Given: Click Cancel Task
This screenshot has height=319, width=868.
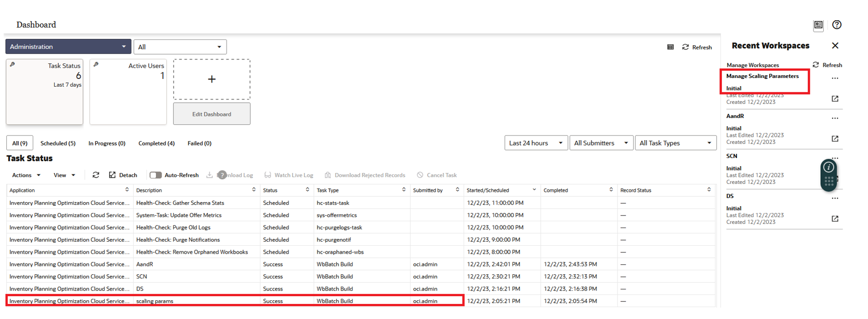Looking at the screenshot, I should [x=437, y=175].
